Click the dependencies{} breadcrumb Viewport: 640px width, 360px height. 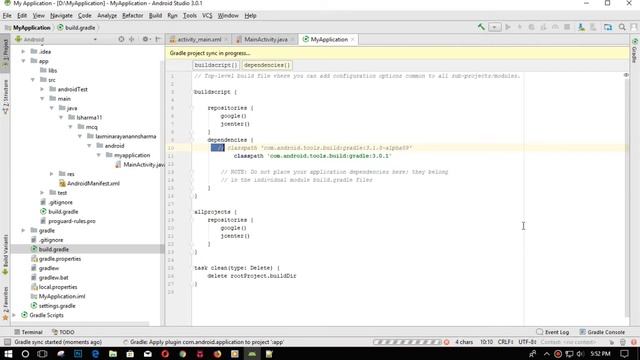(x=267, y=65)
